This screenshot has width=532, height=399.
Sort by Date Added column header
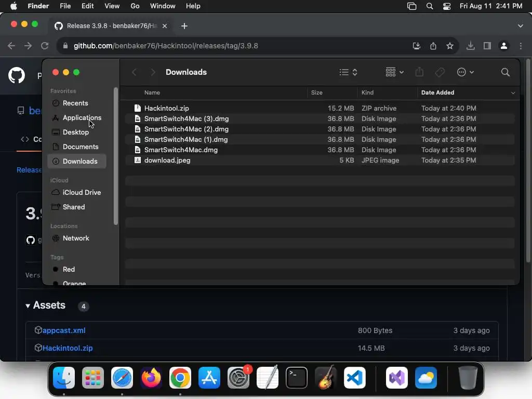[437, 92]
